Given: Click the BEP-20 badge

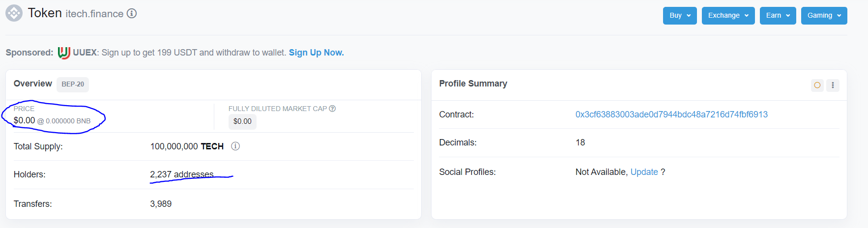Looking at the screenshot, I should [x=73, y=84].
